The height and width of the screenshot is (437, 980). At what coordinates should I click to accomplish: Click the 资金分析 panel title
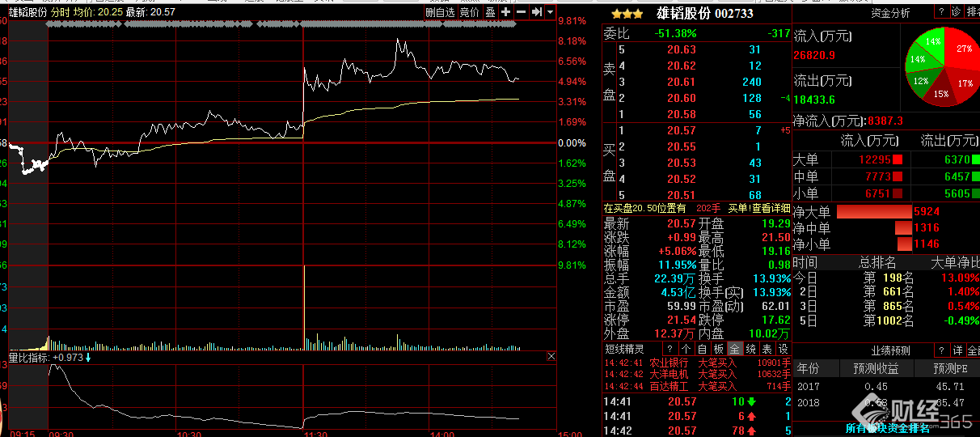(890, 12)
